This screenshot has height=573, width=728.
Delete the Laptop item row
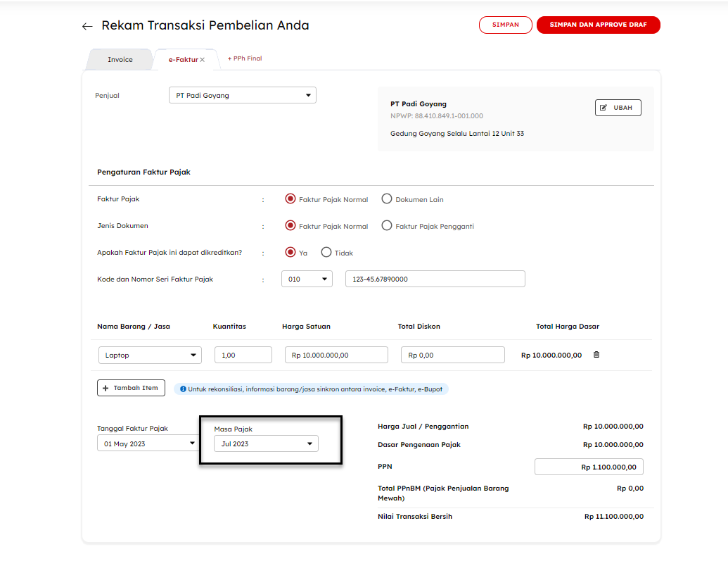click(x=596, y=355)
